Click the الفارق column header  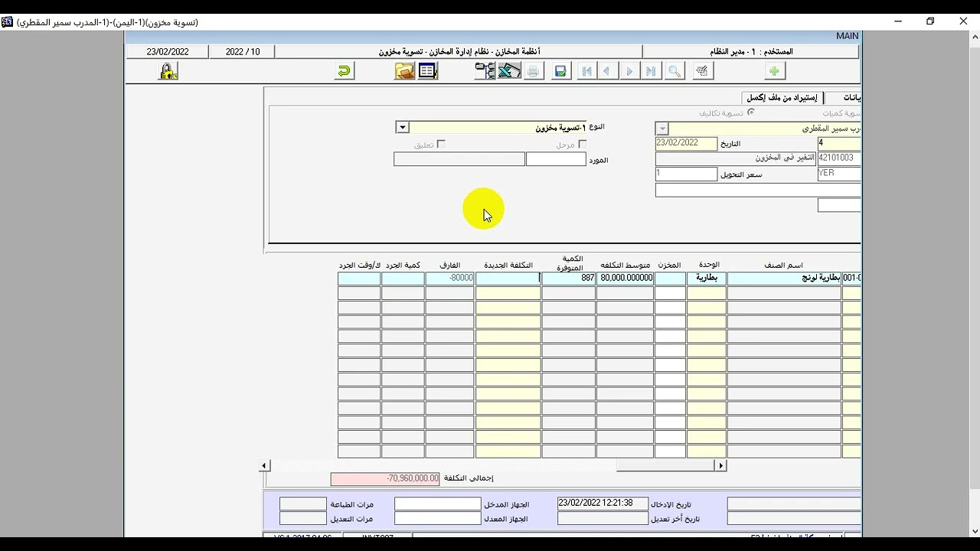click(449, 265)
